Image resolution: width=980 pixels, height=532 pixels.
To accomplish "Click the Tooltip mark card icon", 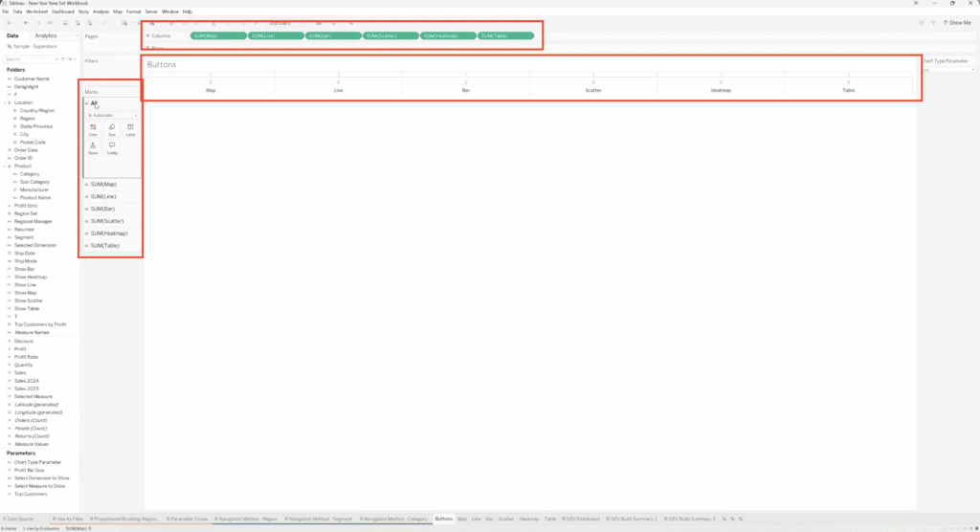I will tap(112, 147).
